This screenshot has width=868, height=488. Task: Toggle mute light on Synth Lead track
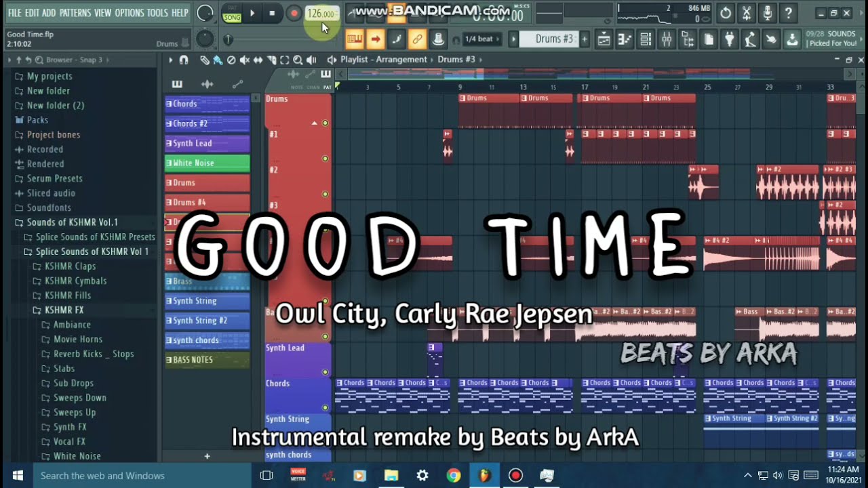pyautogui.click(x=325, y=372)
